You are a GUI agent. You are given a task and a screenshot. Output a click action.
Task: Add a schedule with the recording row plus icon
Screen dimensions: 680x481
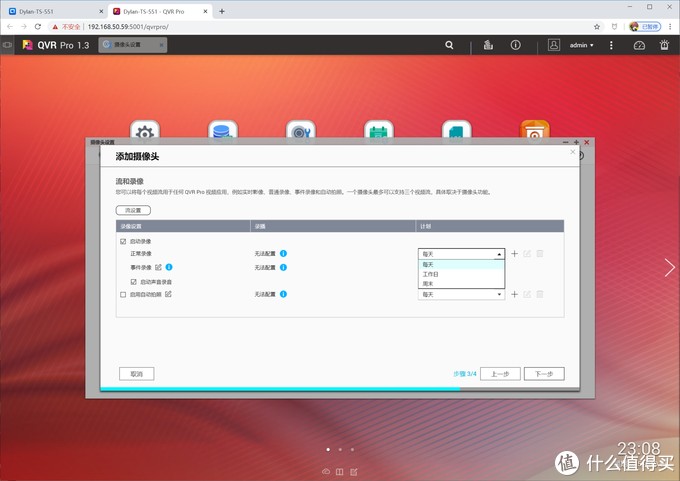514,254
